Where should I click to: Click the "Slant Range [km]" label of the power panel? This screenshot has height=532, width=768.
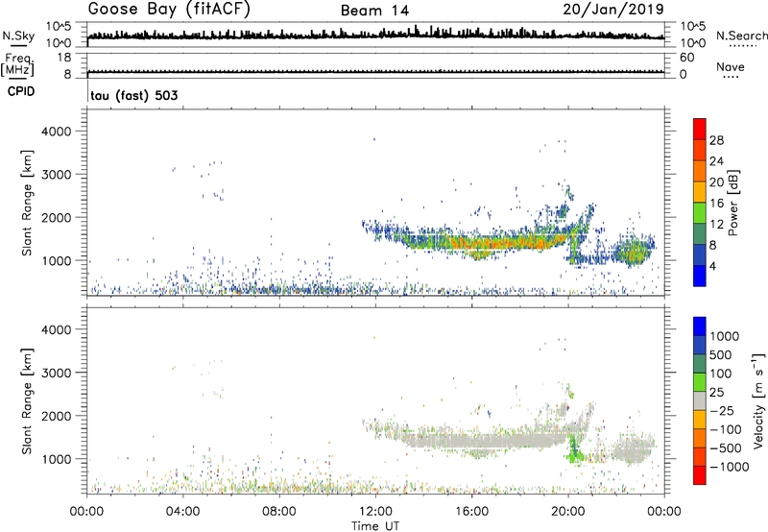27,203
